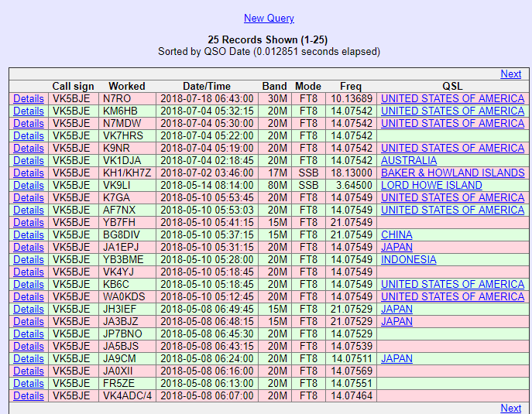Select the Freq column header

coord(351,86)
